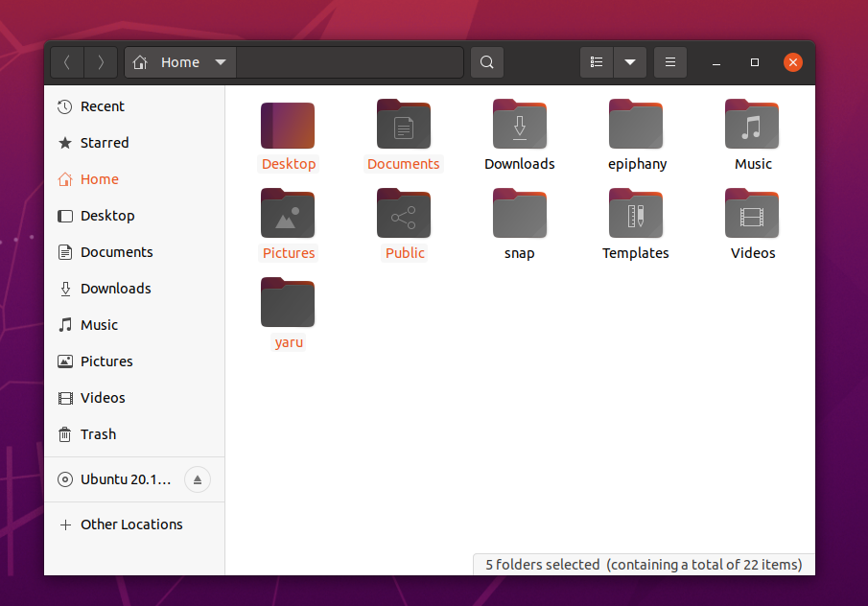Click the 'Videos' folder name label
Screen dimensions: 868x606
pos(753,253)
